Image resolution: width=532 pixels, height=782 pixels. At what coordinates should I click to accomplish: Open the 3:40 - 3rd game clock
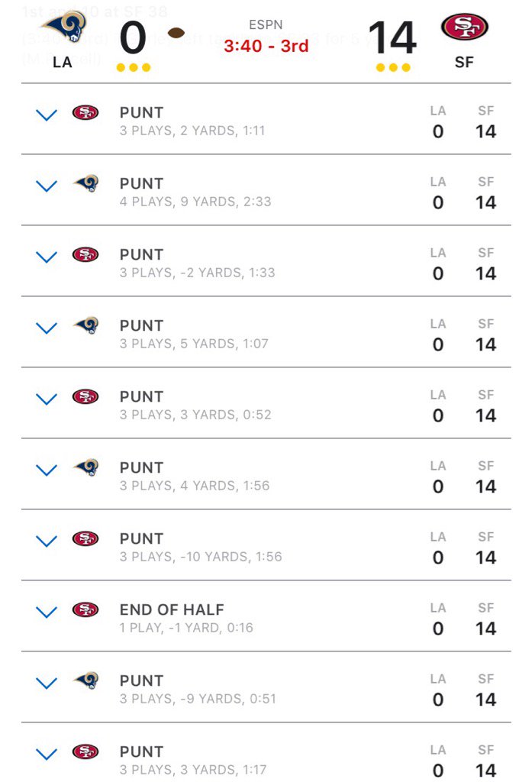(x=266, y=46)
